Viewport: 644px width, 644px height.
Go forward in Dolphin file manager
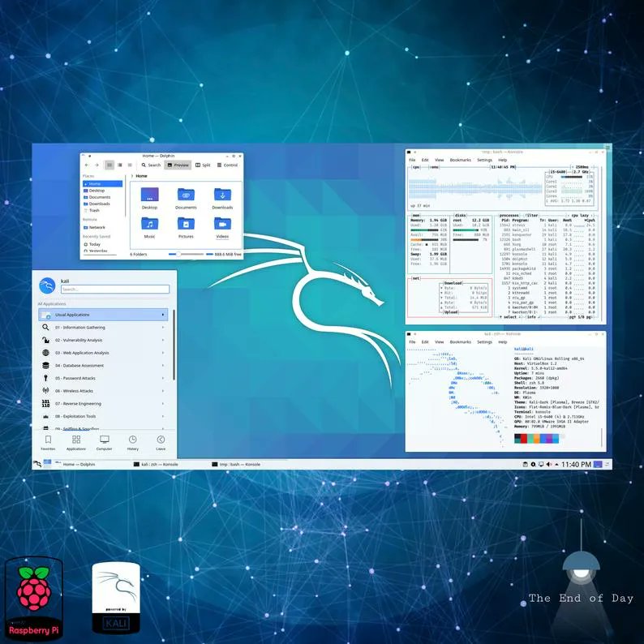pos(97,165)
